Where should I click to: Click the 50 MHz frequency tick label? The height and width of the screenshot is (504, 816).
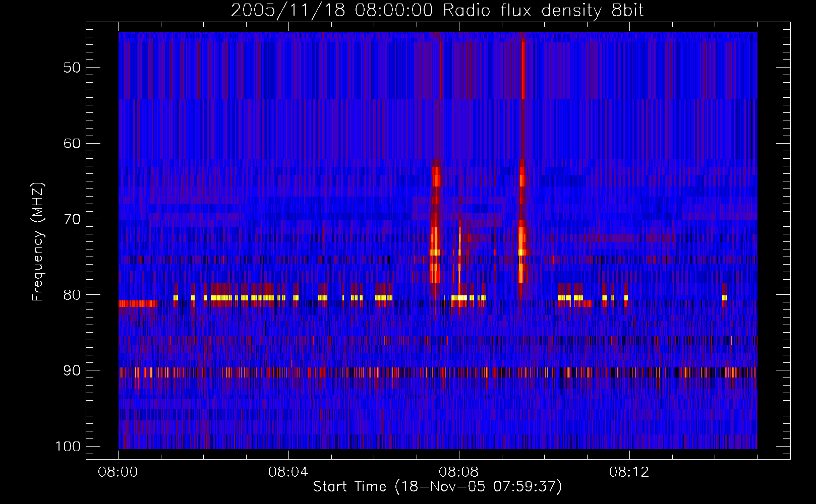72,68
